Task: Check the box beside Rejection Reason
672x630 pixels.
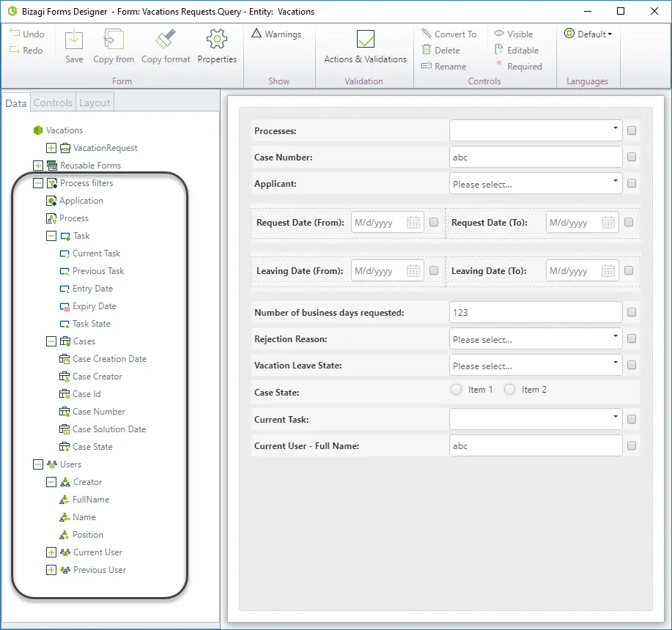Action: 631,338
